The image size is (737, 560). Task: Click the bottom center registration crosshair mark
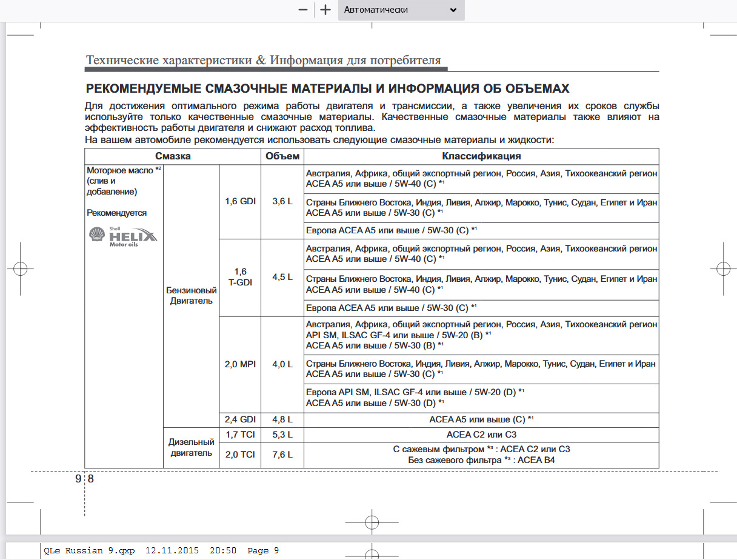pyautogui.click(x=372, y=522)
